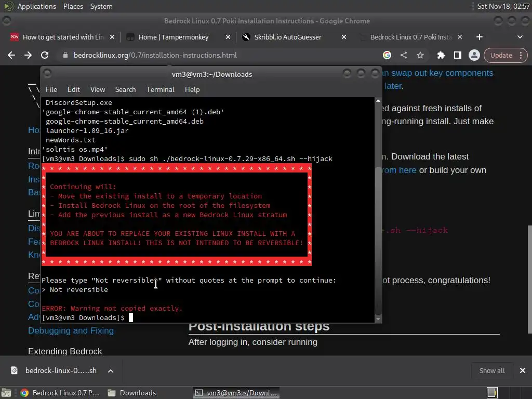Screen dimensions: 532x399
Task: Click the web page vertical scrollbar
Action: pos(529,279)
